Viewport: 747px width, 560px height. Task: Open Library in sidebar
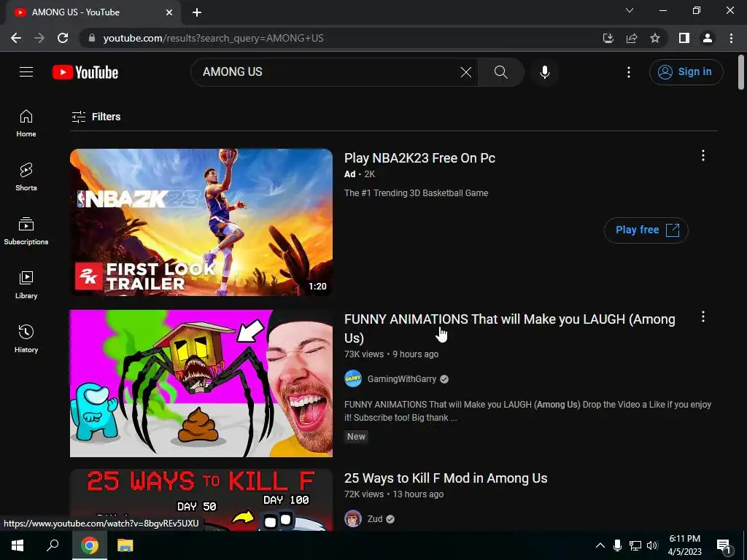click(26, 285)
